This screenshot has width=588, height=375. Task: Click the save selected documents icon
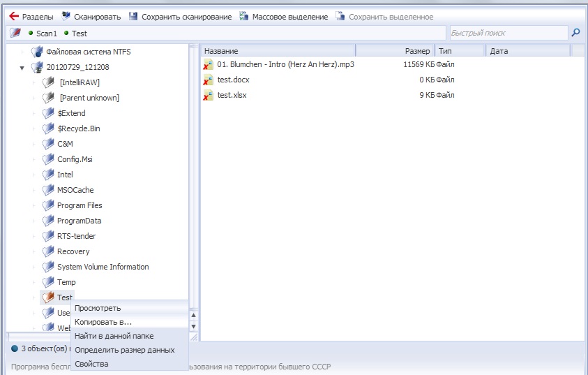pos(340,16)
